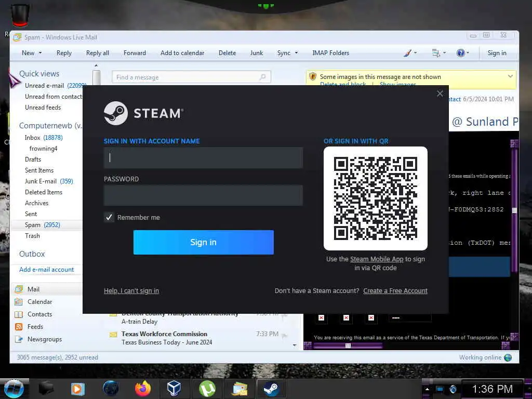The height and width of the screenshot is (399, 532).
Task: Click the Steam logo in the sign-in dialog
Action: pyautogui.click(x=116, y=113)
